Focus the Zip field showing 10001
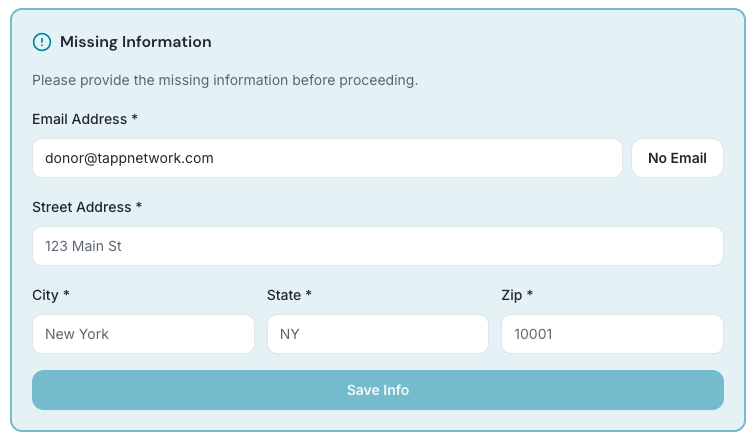This screenshot has width=754, height=442. pos(611,334)
